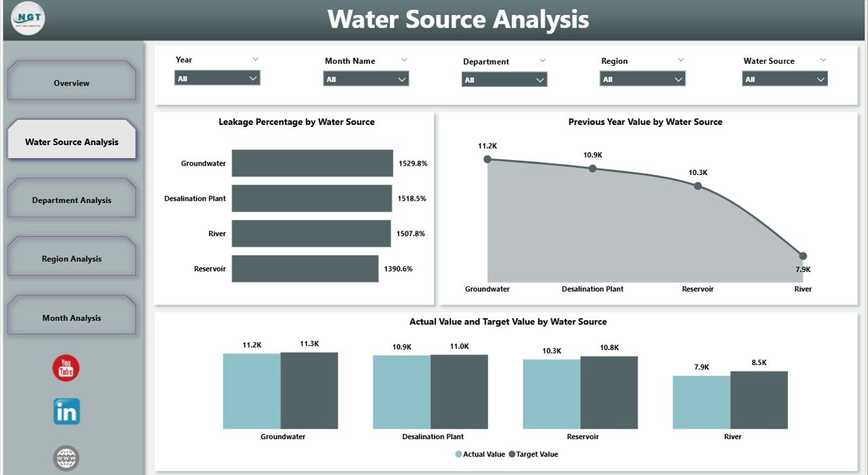Expand the Region filter dropdown

coord(643,79)
